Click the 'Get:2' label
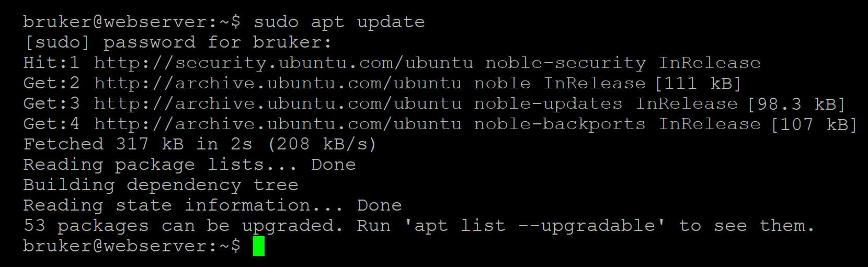The image size is (868, 267). (x=51, y=83)
